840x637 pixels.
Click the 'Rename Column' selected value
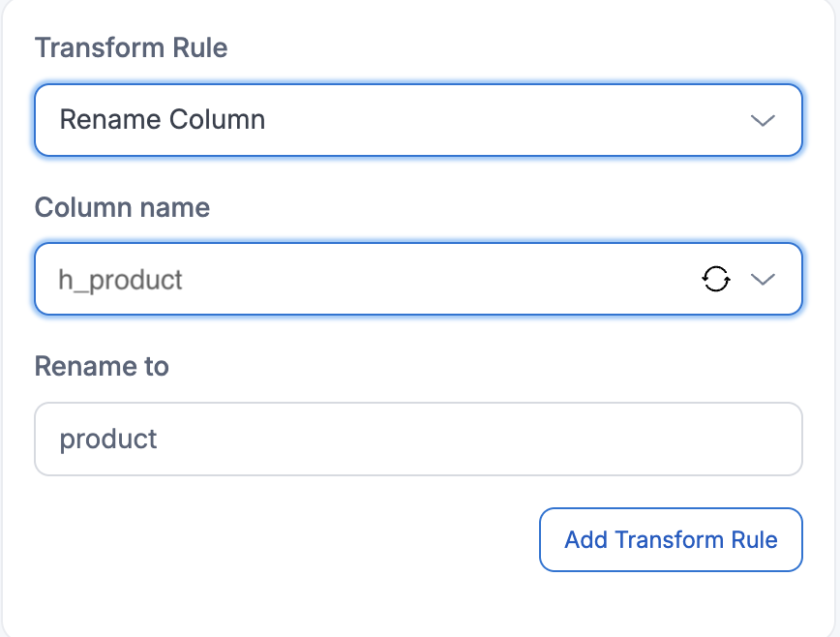(x=163, y=120)
